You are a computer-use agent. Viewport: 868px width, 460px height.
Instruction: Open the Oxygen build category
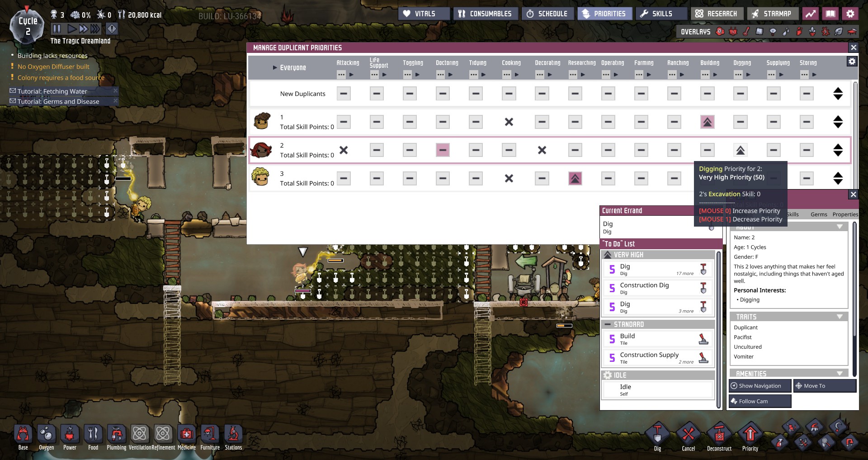(46, 435)
